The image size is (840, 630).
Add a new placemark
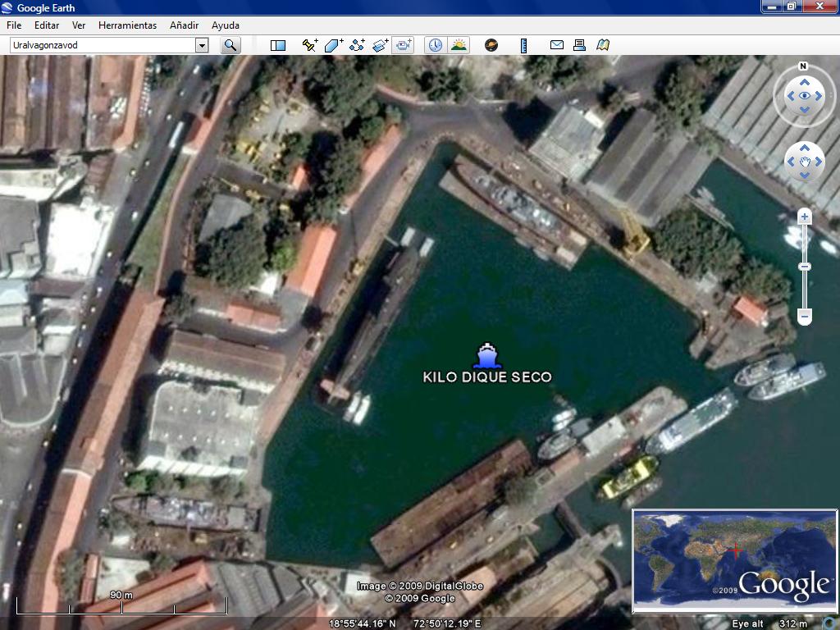click(x=309, y=45)
